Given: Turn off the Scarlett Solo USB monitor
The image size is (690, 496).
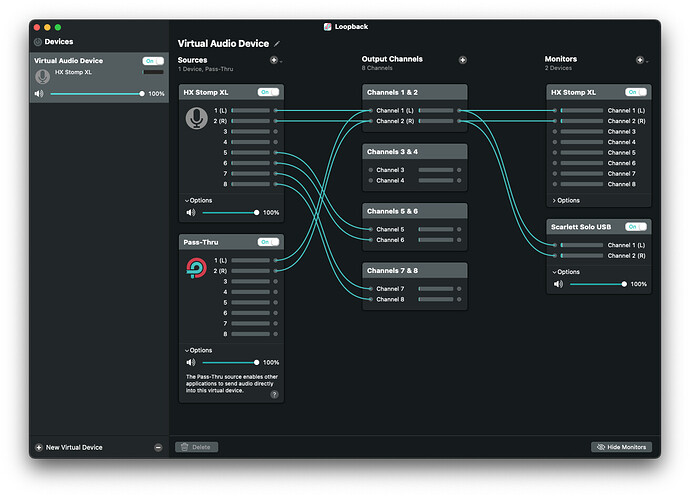Looking at the screenshot, I should pos(636,227).
